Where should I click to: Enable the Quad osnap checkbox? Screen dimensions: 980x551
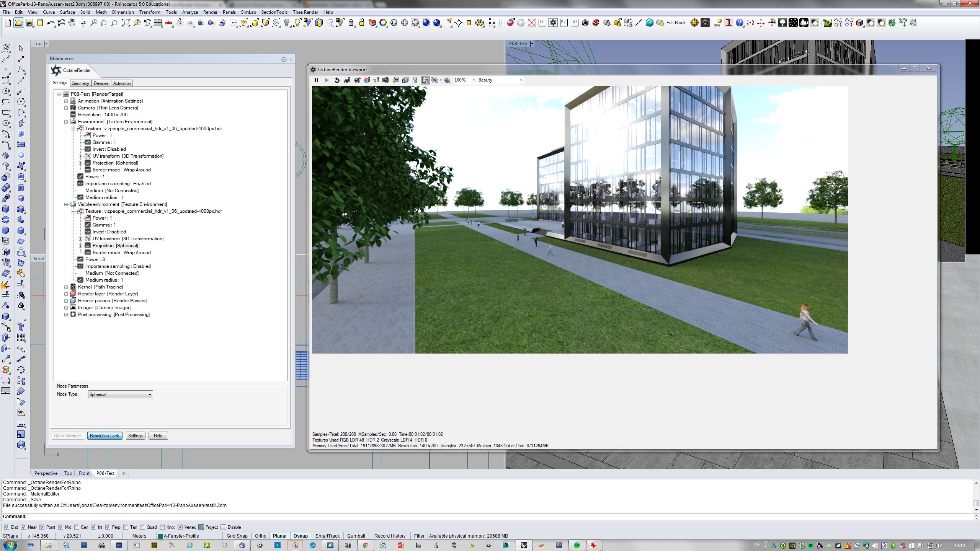[x=143, y=527]
